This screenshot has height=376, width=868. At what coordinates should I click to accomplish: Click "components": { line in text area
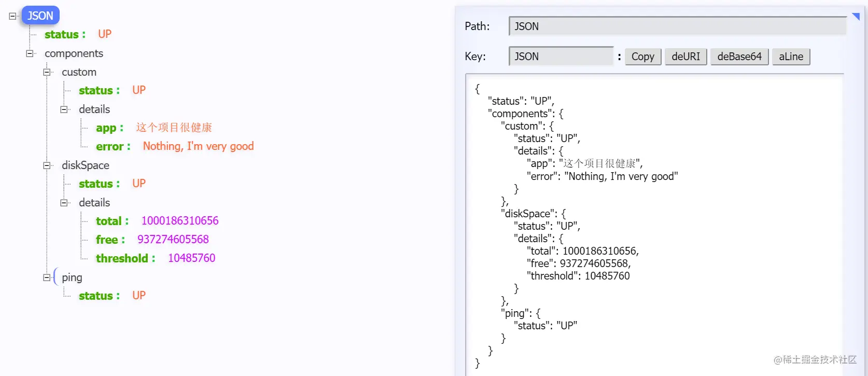(x=526, y=114)
